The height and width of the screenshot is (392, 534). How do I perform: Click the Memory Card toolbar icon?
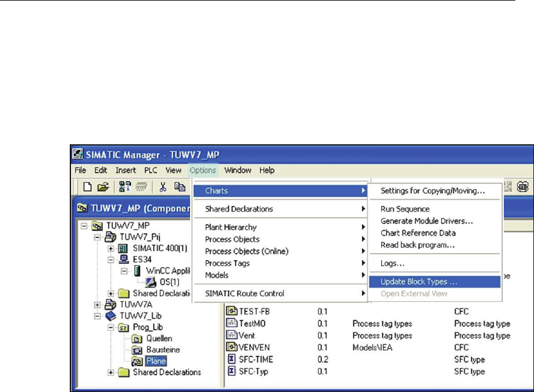[x=141, y=186]
